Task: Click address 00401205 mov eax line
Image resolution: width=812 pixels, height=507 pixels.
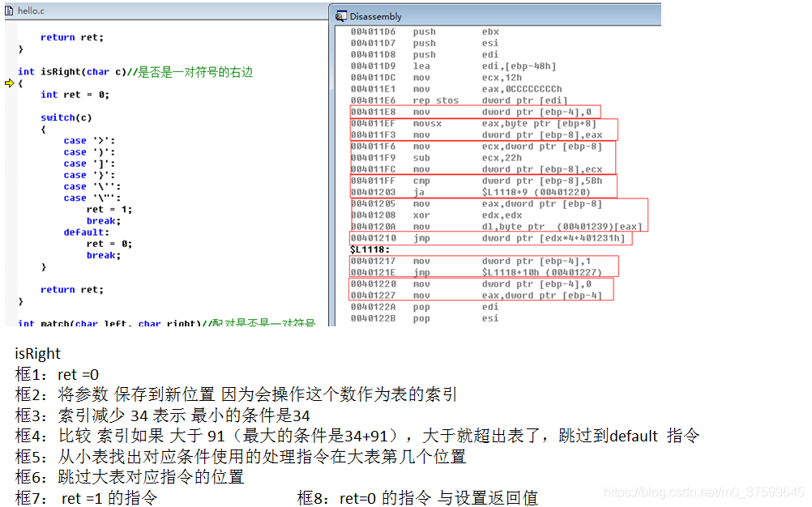Action: (477, 204)
